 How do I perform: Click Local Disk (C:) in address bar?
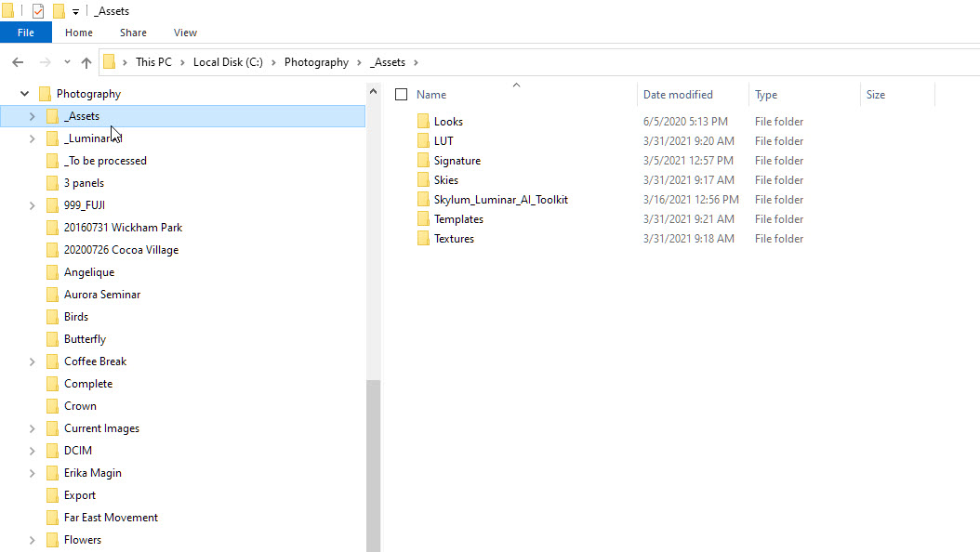228,62
